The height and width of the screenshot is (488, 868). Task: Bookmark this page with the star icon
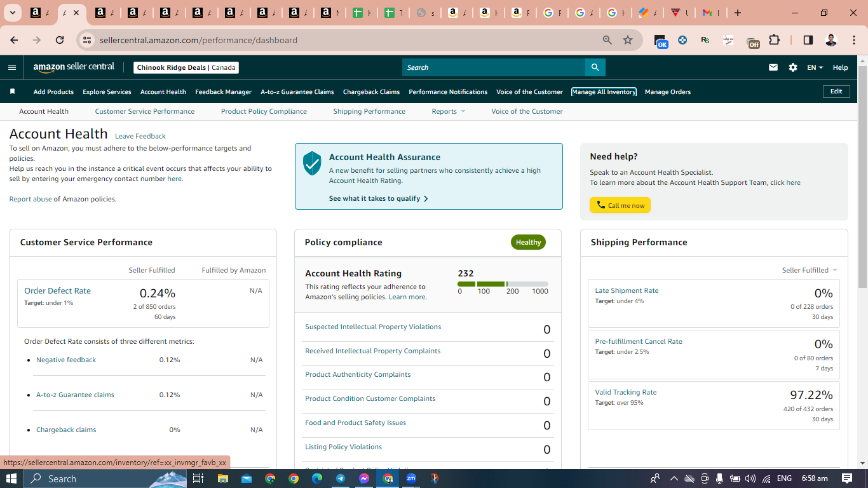[x=628, y=40]
